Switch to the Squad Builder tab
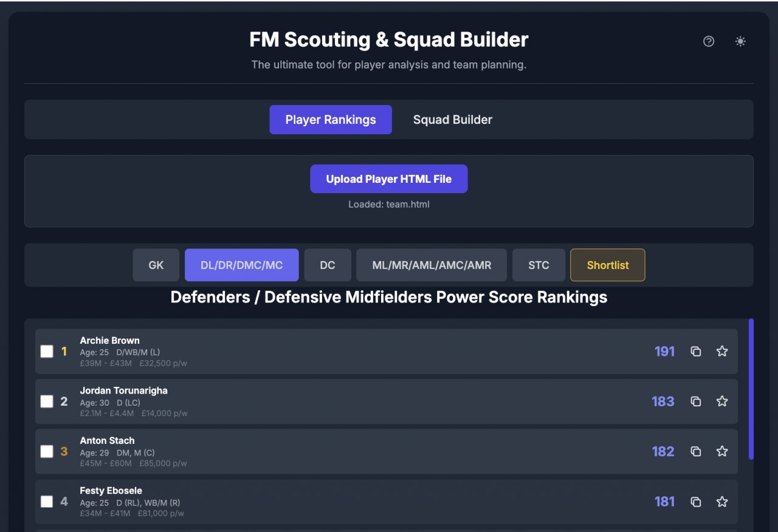Viewport: 778px width, 532px height. pyautogui.click(x=452, y=120)
